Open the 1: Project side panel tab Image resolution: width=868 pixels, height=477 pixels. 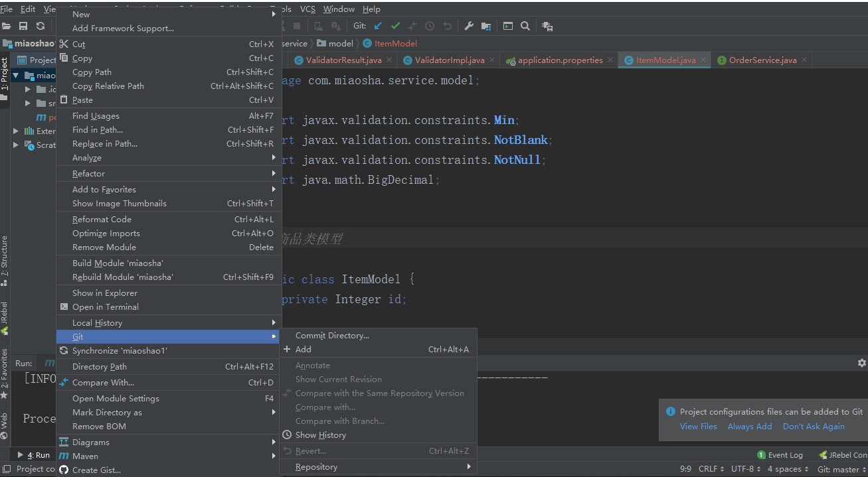(5, 78)
